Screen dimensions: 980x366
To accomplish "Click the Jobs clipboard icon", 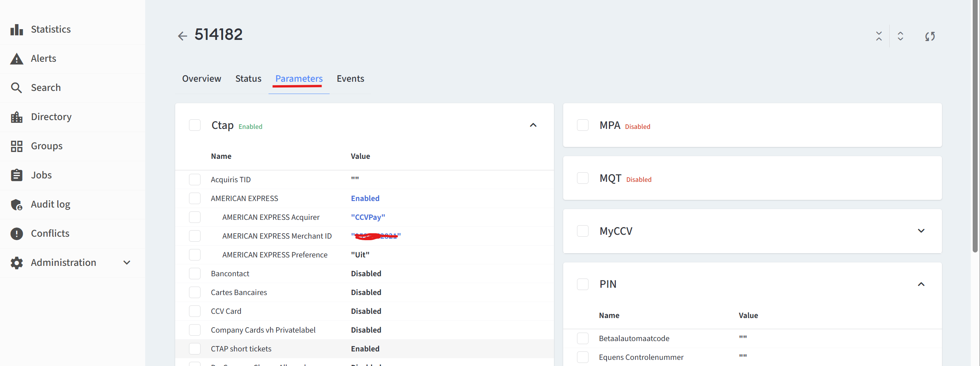I will [17, 175].
